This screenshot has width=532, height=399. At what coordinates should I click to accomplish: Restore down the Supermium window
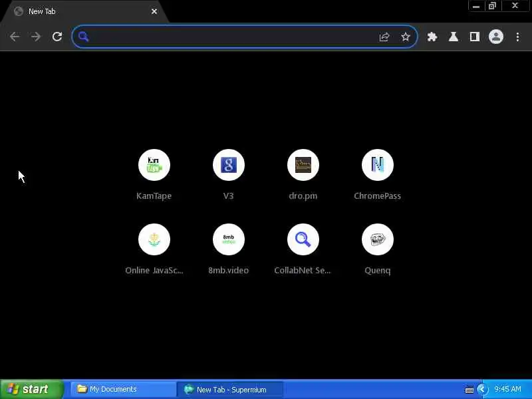tap(492, 6)
